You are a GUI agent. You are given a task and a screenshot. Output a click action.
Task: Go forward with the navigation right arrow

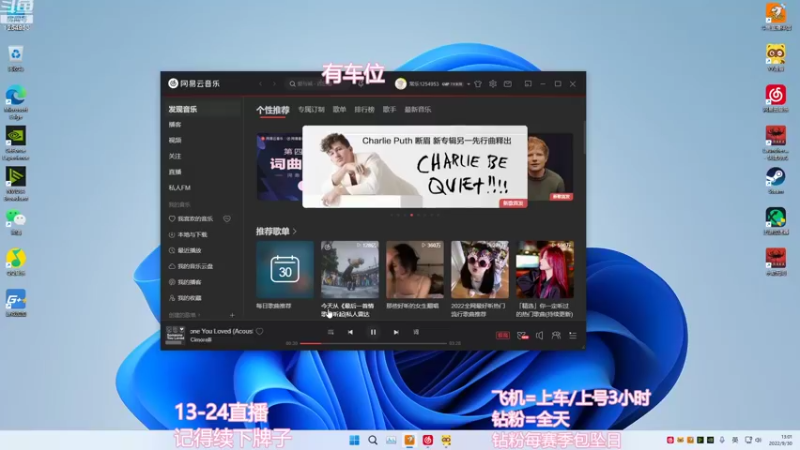(274, 84)
